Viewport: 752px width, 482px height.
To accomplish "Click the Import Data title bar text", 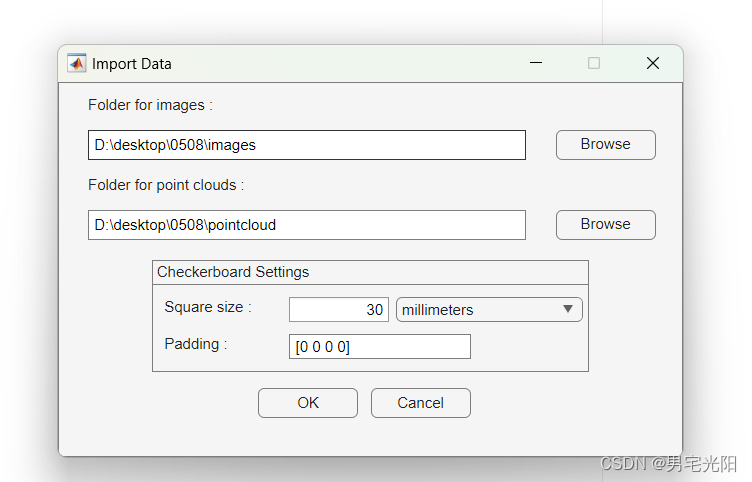I will tap(132, 64).
